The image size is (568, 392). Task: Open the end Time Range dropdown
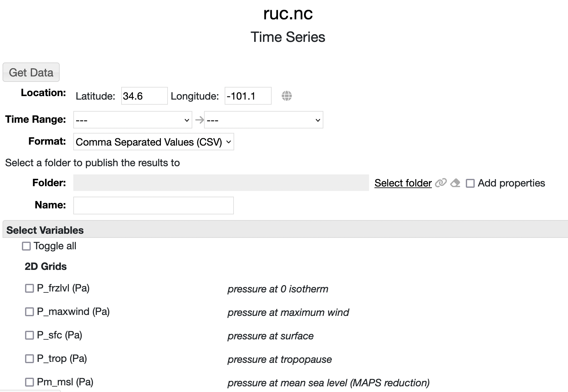[263, 120]
